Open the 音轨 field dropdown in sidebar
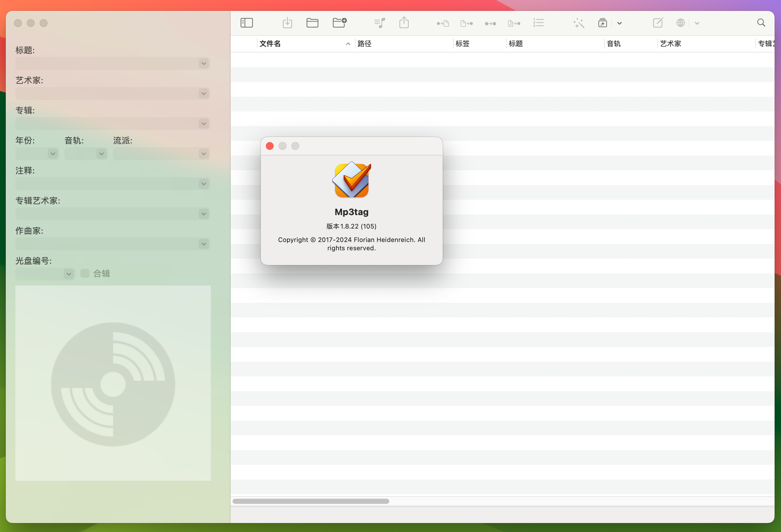Viewport: 781px width, 532px height. tap(102, 154)
